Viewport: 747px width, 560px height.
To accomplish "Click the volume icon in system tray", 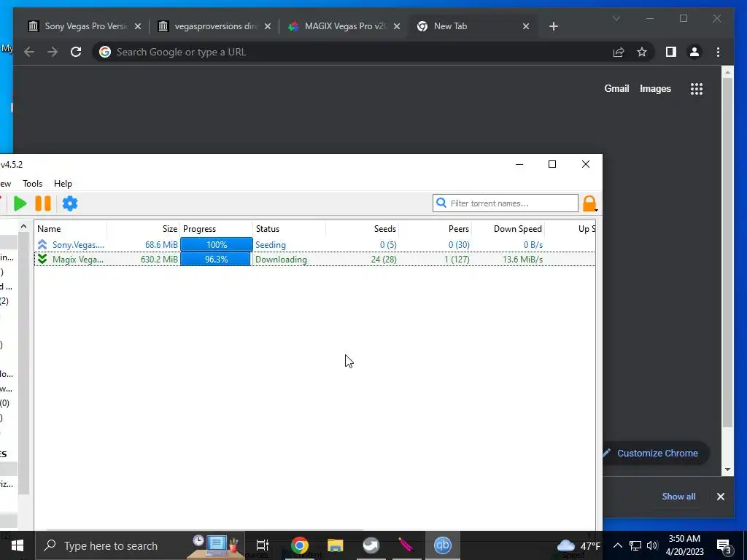I will click(x=652, y=545).
